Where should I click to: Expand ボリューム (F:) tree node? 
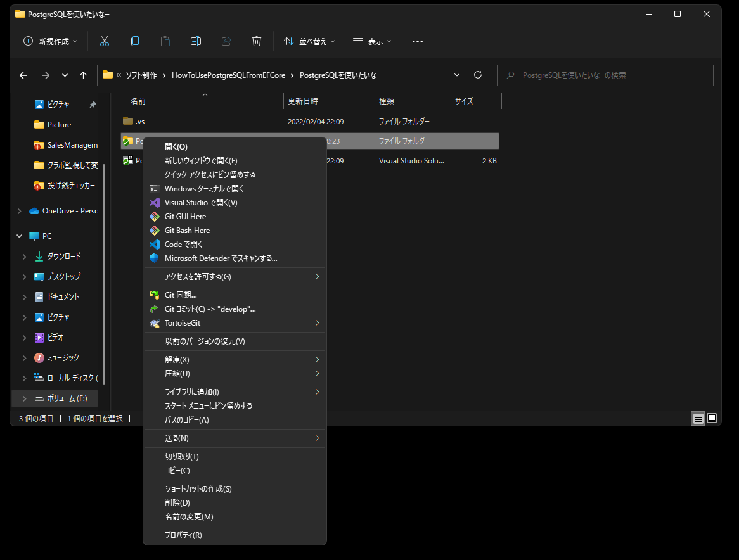tap(25, 398)
